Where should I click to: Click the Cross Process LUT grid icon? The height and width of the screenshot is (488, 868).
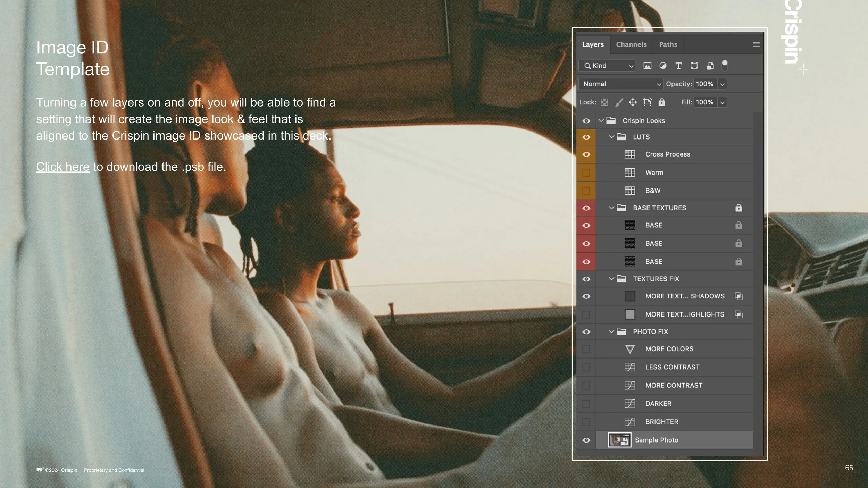[630, 154]
